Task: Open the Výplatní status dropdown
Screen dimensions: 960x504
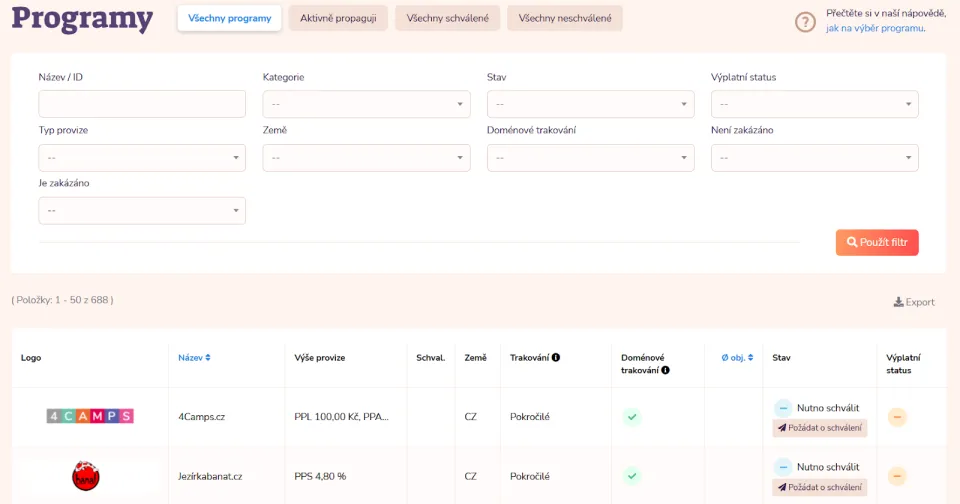Action: click(x=814, y=104)
